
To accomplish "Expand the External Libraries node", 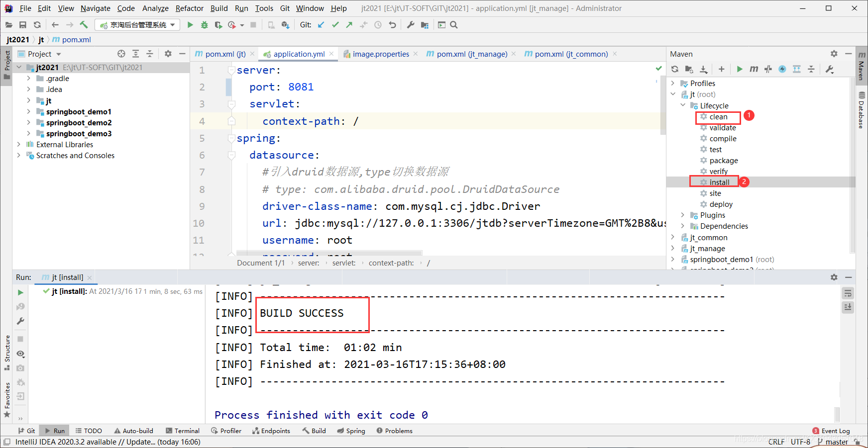I will coord(19,145).
